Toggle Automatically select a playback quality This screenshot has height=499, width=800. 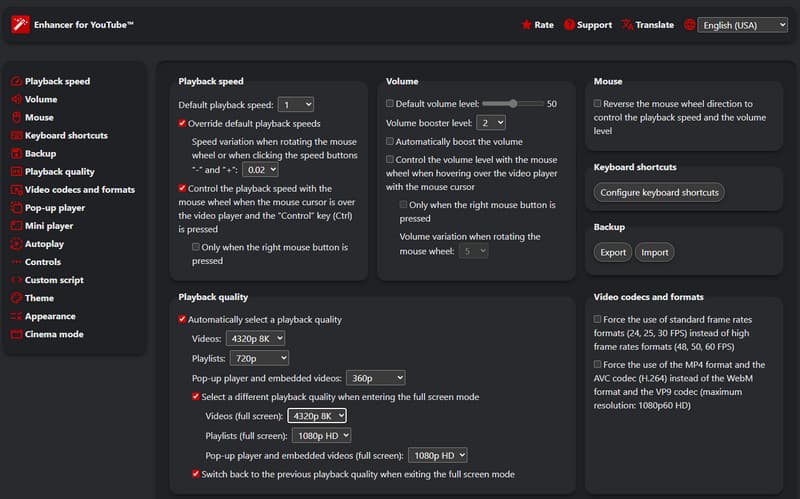click(x=182, y=319)
